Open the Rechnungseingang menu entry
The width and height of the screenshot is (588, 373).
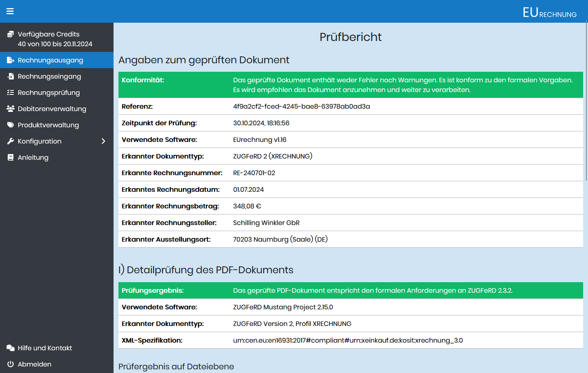(57, 76)
